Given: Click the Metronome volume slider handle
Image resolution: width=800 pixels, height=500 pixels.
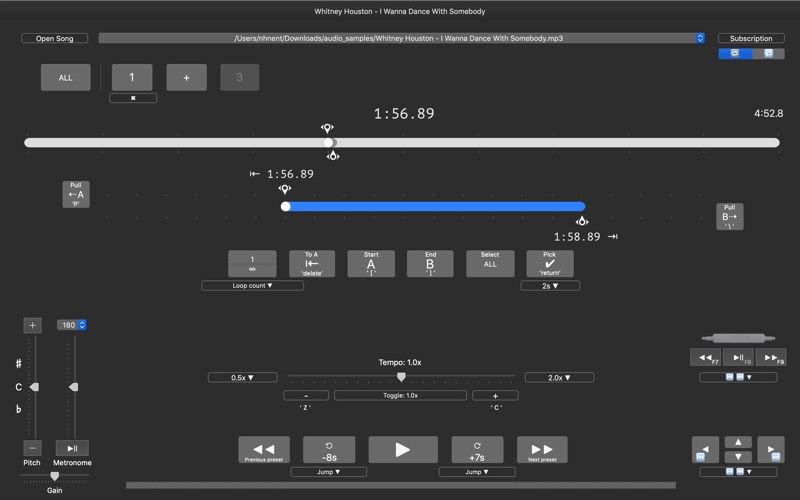Looking at the screenshot, I should pyautogui.click(x=73, y=387).
